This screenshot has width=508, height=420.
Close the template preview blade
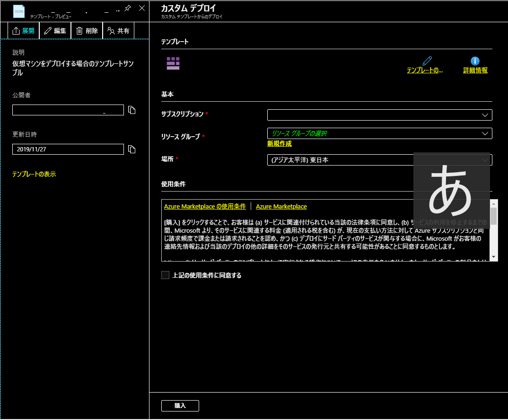click(x=142, y=8)
